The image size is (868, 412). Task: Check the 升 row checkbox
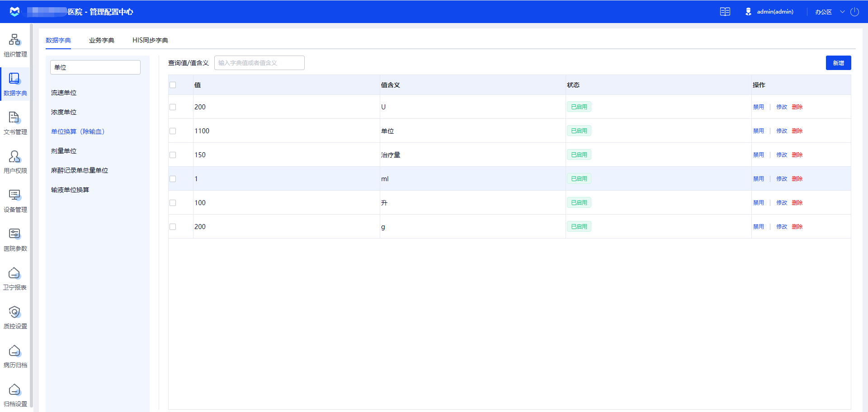[x=173, y=203]
